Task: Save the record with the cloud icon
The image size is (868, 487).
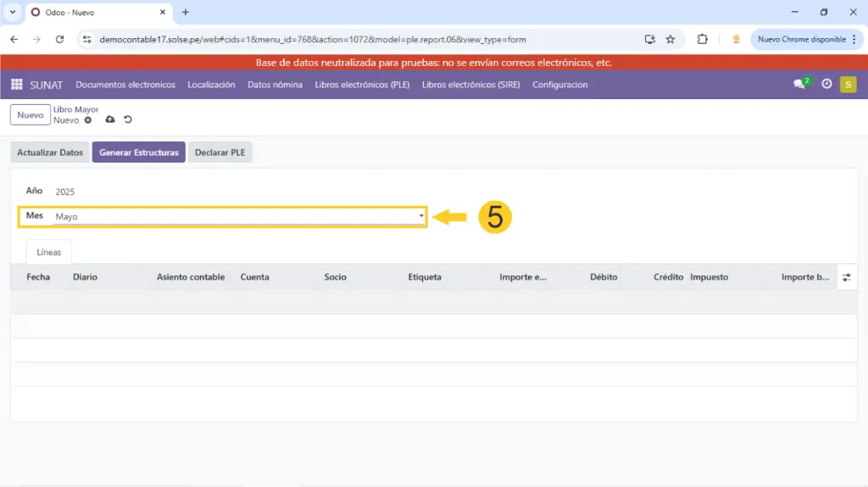Action: (x=110, y=120)
